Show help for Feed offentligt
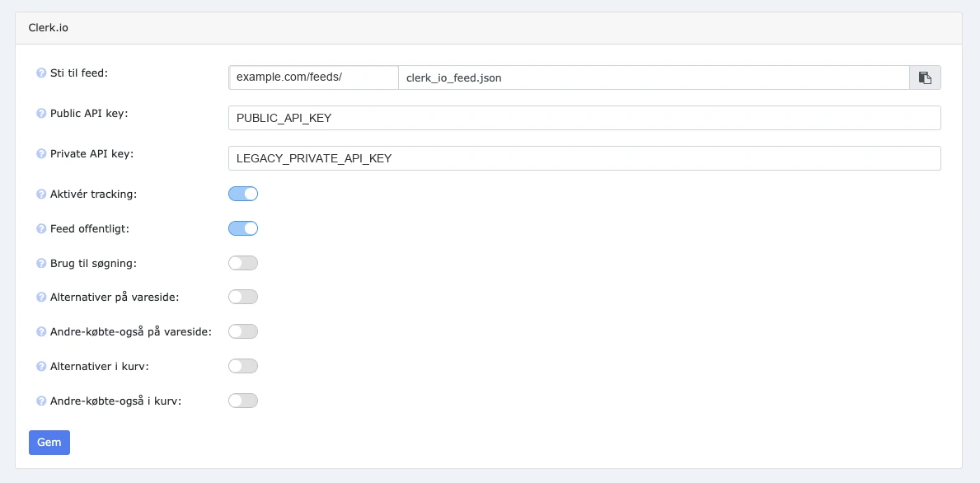 [x=42, y=228]
